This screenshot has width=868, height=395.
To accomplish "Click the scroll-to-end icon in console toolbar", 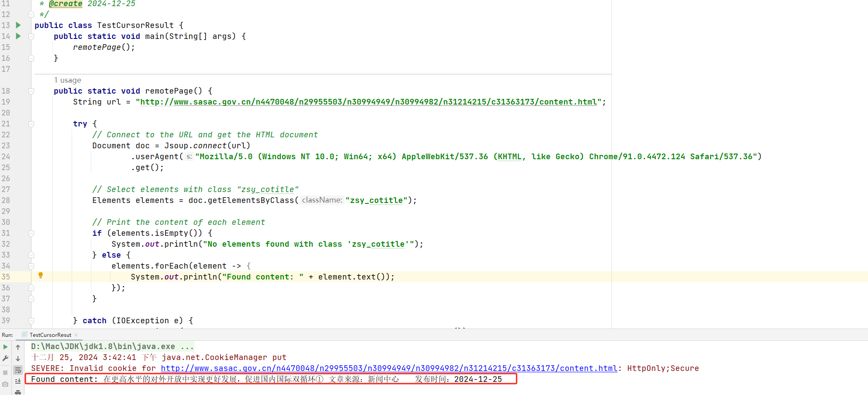I will 18,381.
